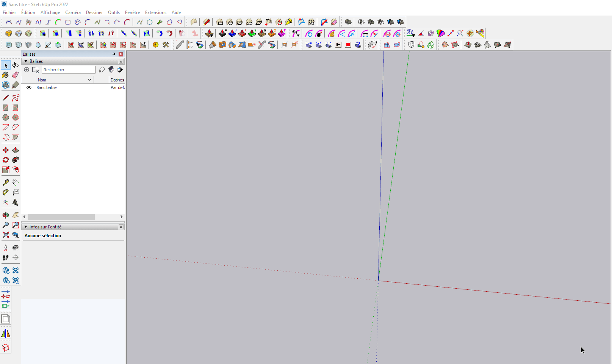Select the Rectangle tool
612x364 pixels.
(6, 108)
